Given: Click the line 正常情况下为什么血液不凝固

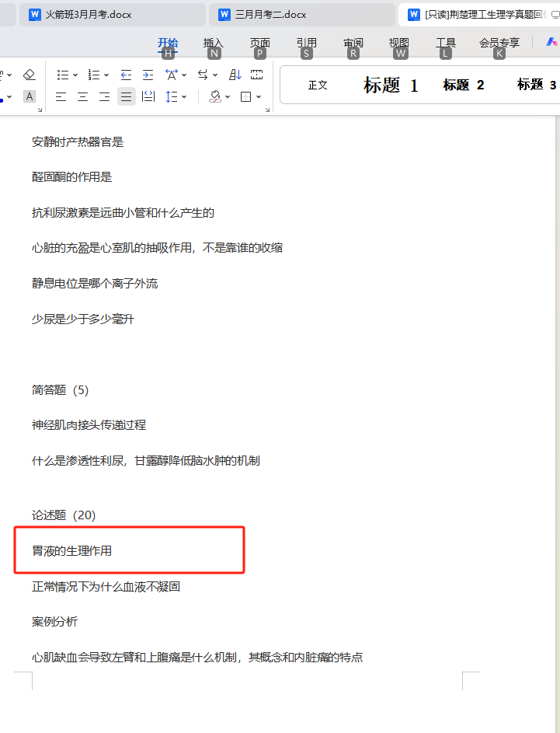Looking at the screenshot, I should point(106,587).
